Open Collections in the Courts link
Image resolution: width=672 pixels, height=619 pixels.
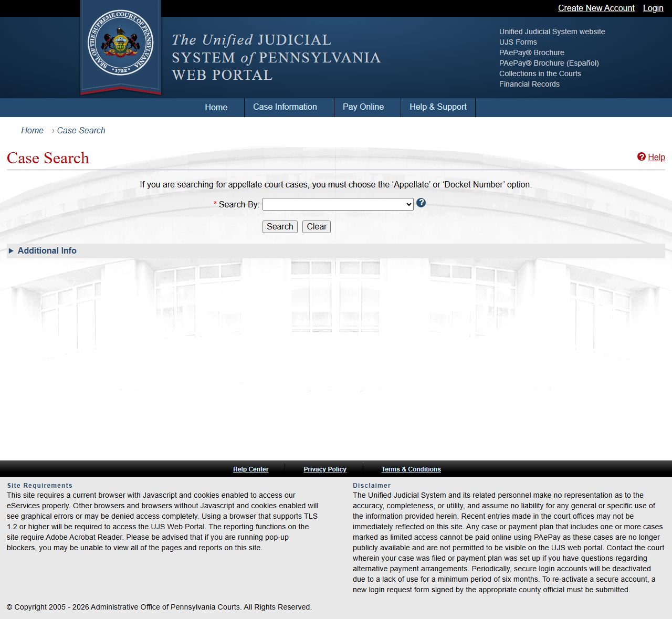pos(540,74)
